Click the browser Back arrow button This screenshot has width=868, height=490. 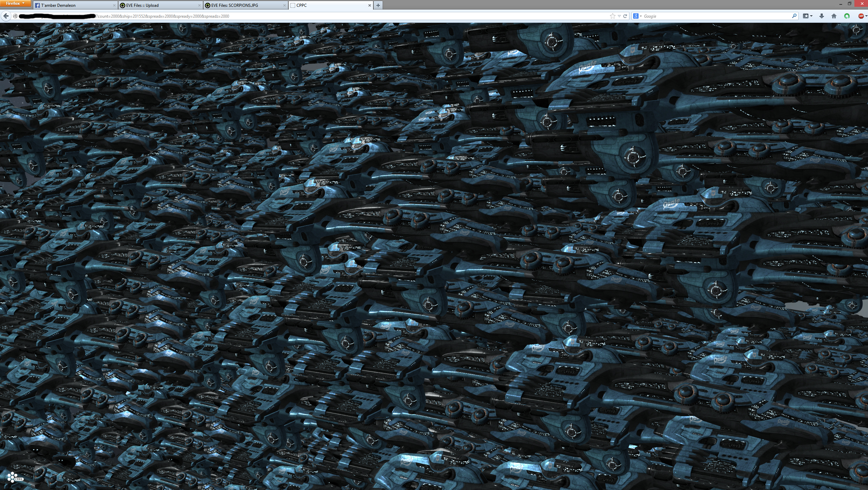click(x=6, y=16)
